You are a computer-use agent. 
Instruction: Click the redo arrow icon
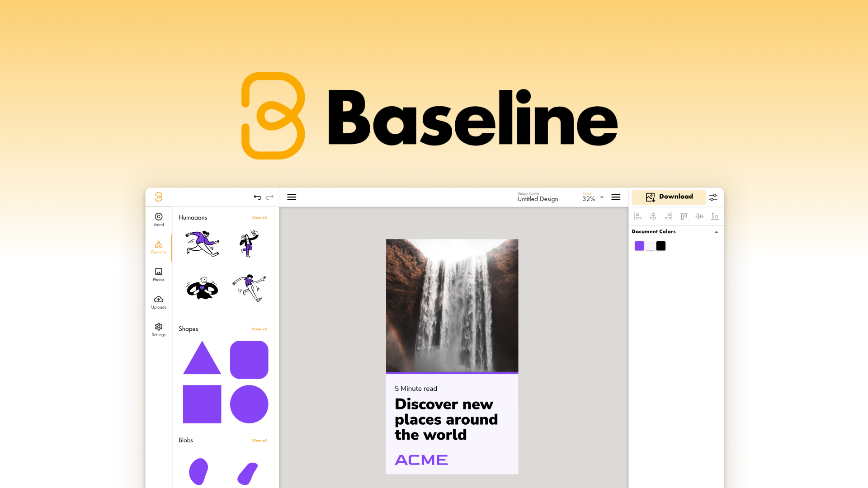pos(269,197)
